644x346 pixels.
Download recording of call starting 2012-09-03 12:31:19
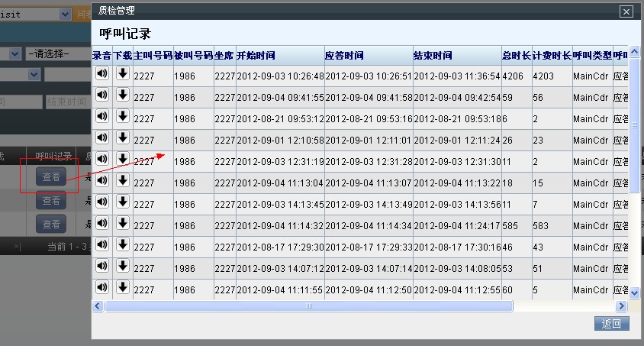(122, 160)
